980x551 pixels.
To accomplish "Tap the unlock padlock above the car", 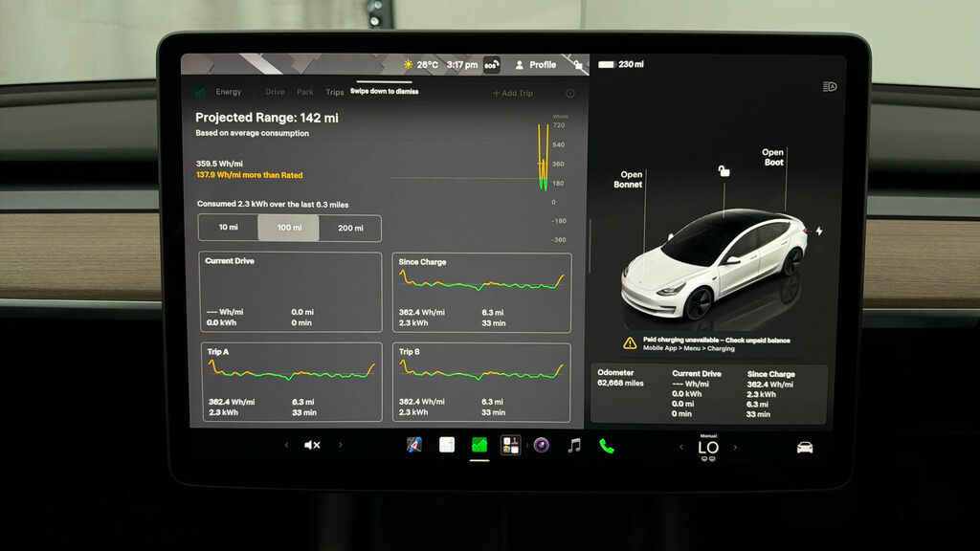I will click(724, 170).
